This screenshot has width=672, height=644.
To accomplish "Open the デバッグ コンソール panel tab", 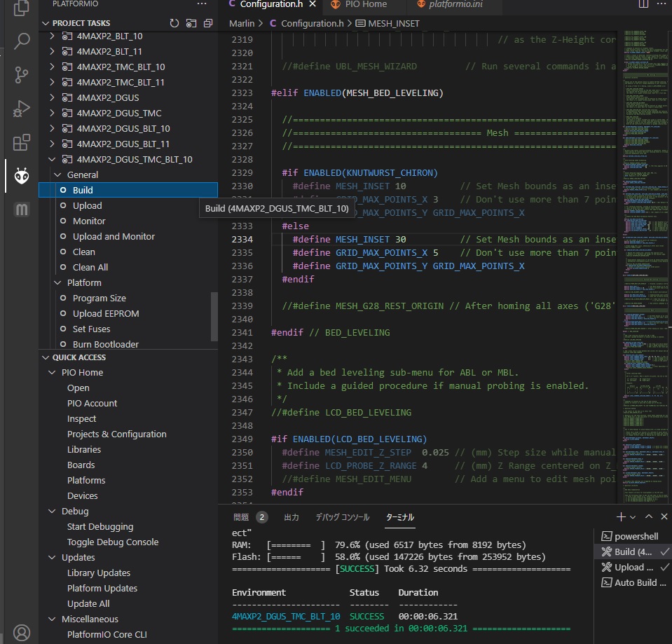I will point(343,517).
